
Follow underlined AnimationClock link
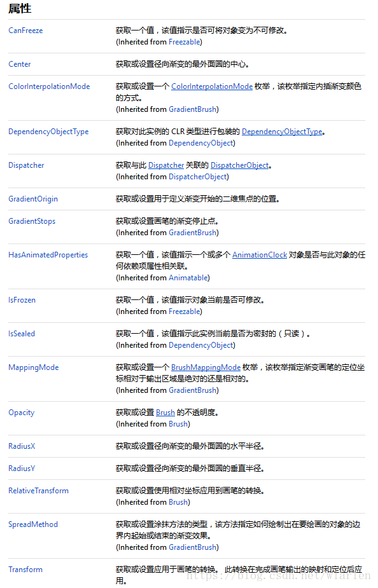pyautogui.click(x=260, y=255)
